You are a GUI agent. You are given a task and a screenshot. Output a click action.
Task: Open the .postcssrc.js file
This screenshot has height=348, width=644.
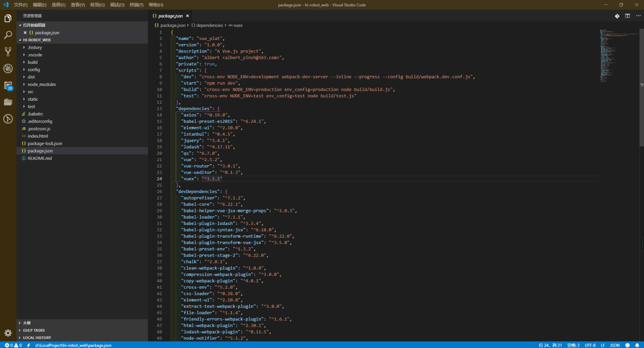click(x=82, y=129)
